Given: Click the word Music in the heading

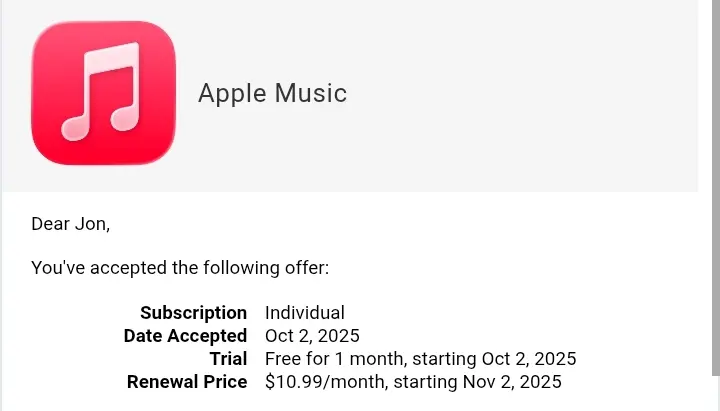Looking at the screenshot, I should click(x=311, y=93).
